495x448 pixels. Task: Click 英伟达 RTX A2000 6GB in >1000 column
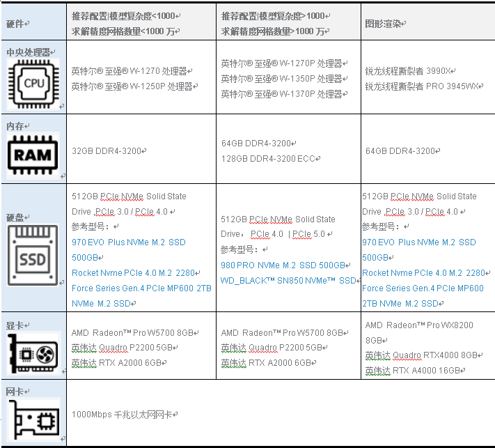[x=266, y=363]
